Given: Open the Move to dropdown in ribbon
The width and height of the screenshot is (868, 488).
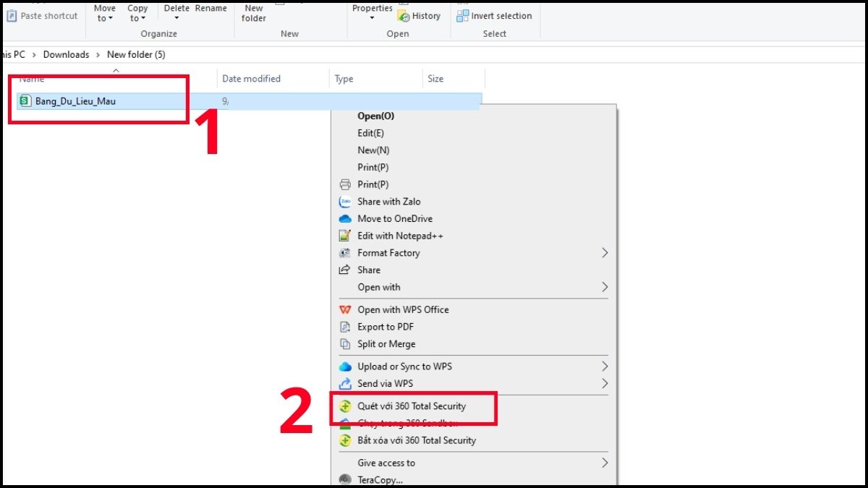Looking at the screenshot, I should 105,13.
